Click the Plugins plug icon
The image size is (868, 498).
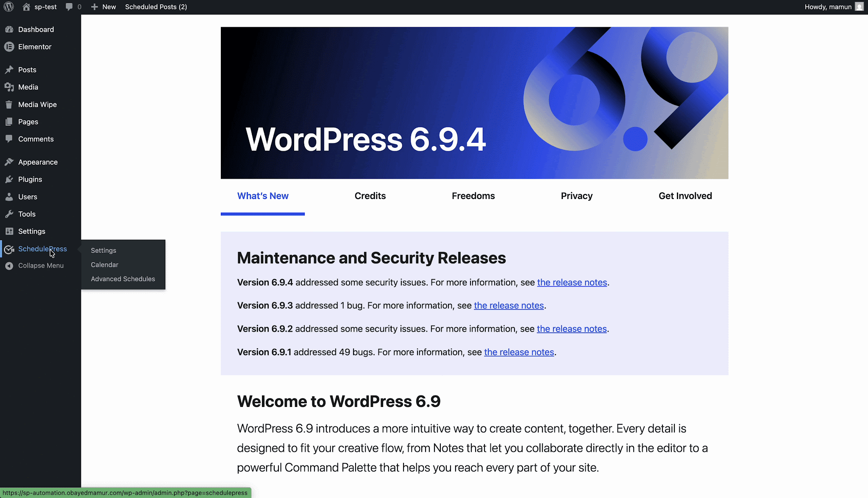tap(9, 179)
